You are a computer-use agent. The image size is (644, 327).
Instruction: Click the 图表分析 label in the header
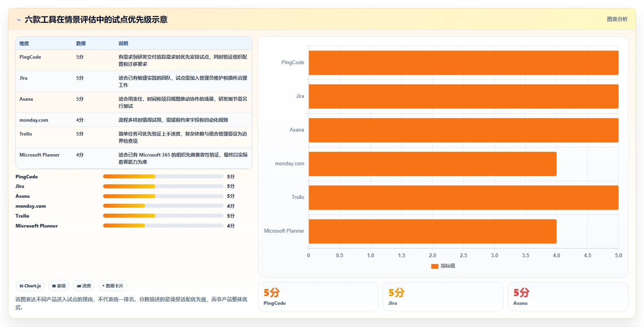[x=617, y=19]
